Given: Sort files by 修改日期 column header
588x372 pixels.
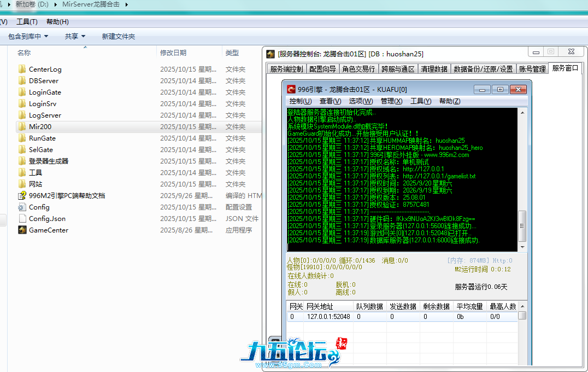Looking at the screenshot, I should [173, 53].
